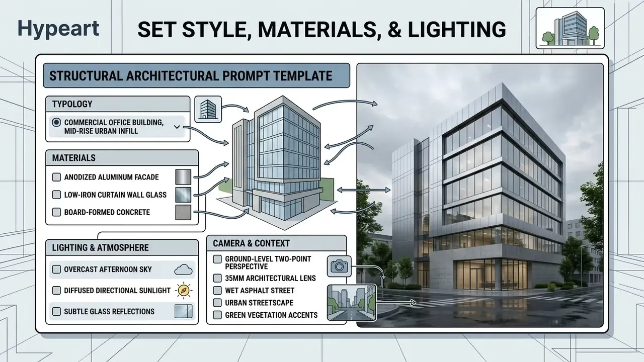Screen dimensions: 644x362
Task: Toggle the Subtle Glass Reflections checkbox
Action: [56, 311]
